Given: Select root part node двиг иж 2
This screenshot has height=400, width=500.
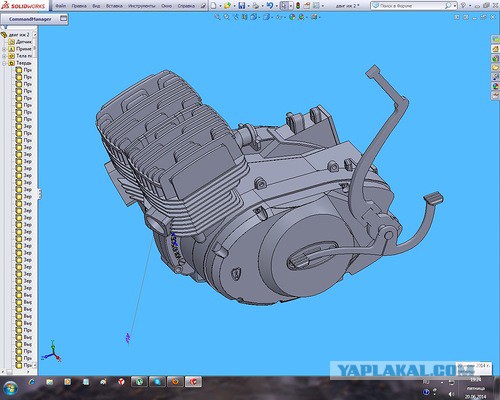Looking at the screenshot, I should [x=16, y=35].
